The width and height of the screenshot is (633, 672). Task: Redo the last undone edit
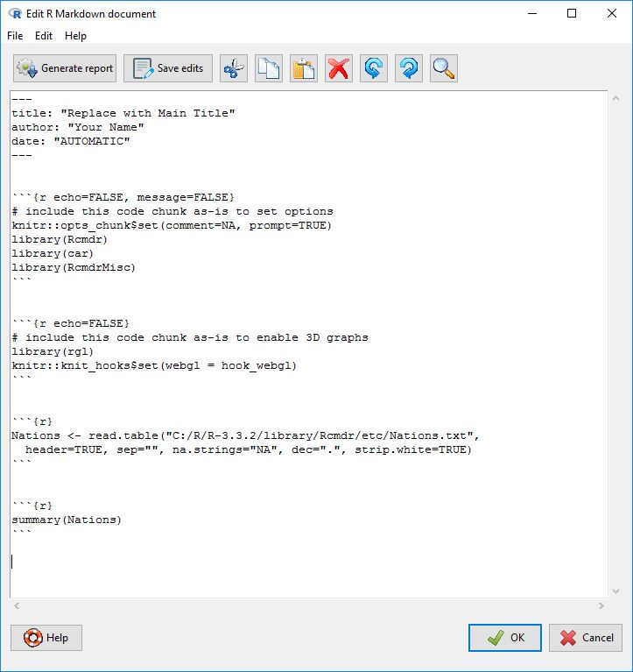click(x=409, y=68)
